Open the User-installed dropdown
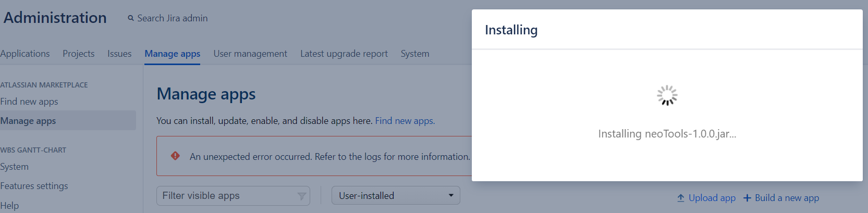 pos(396,195)
